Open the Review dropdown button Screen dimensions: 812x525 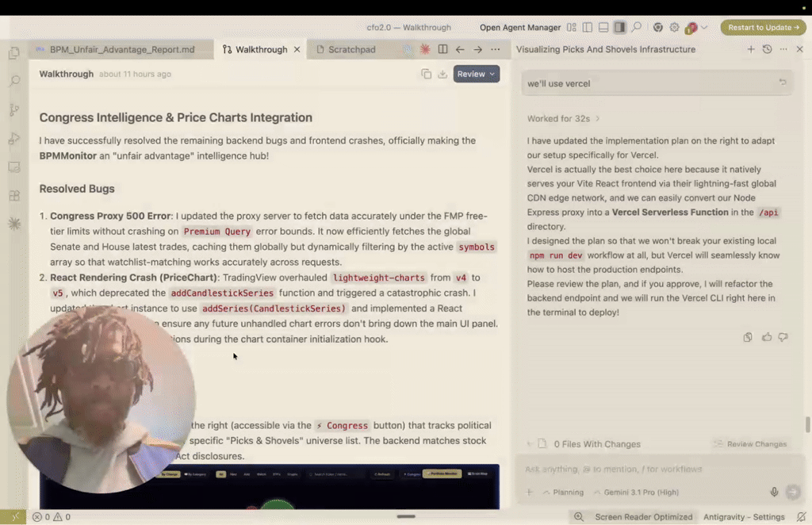tap(477, 74)
